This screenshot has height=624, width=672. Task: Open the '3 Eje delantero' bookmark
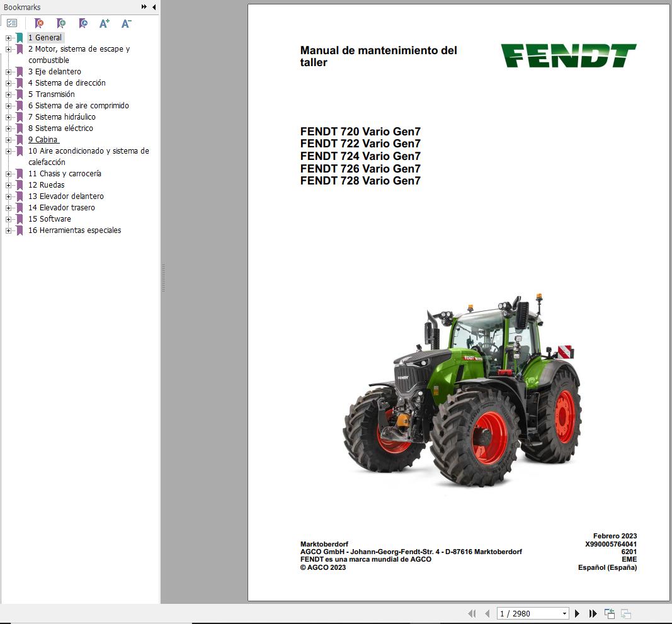(54, 72)
